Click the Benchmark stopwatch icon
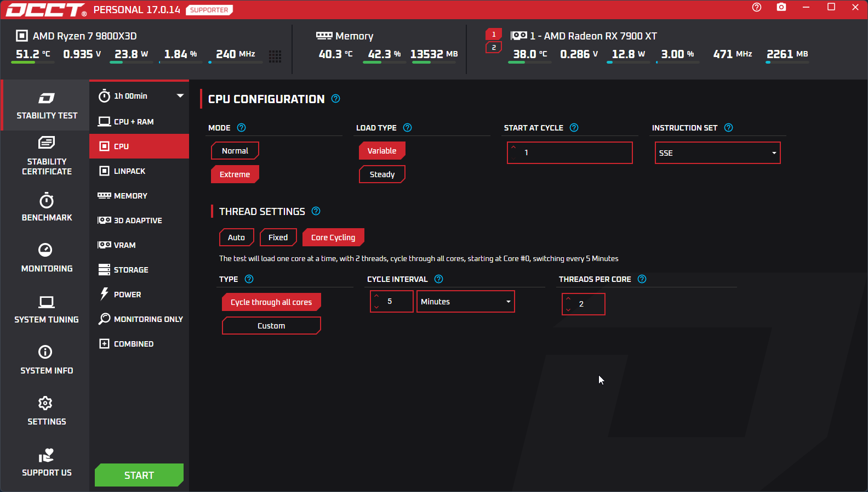 point(47,200)
